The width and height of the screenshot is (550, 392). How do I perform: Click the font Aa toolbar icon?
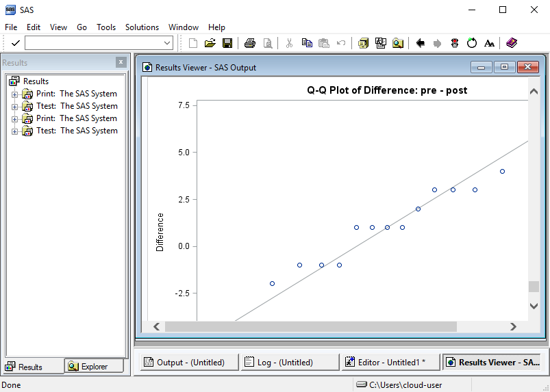(489, 43)
